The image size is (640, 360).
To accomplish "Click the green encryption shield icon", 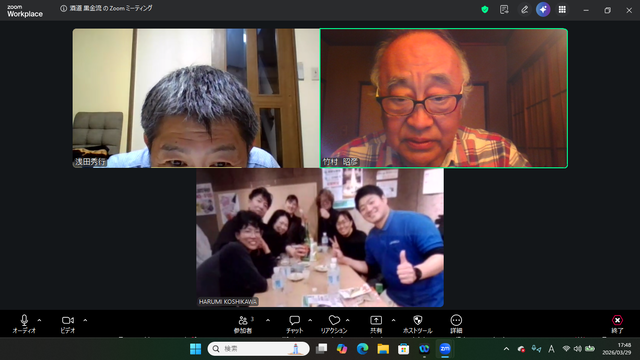I will [x=485, y=9].
